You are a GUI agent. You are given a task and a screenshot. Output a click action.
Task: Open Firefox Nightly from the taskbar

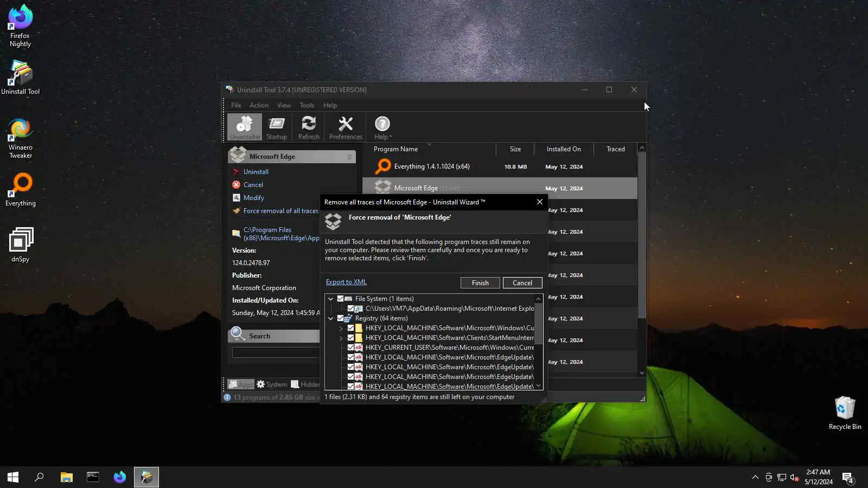pyautogui.click(x=120, y=477)
